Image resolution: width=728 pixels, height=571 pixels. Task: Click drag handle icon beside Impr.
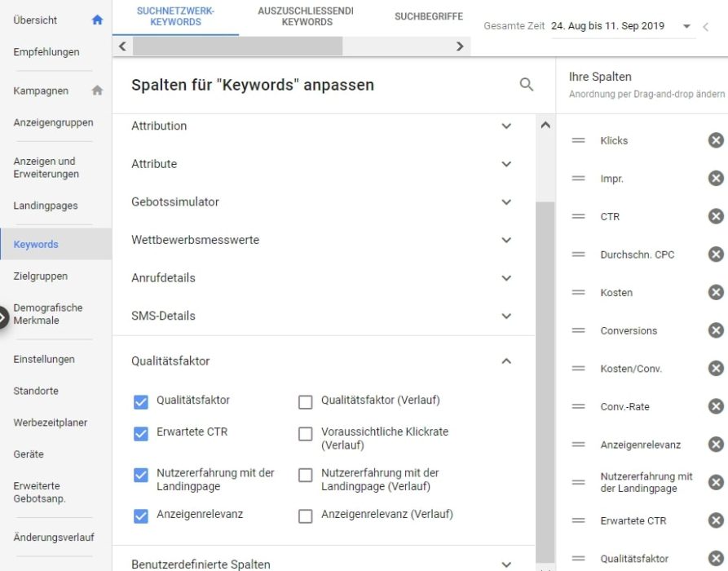578,179
